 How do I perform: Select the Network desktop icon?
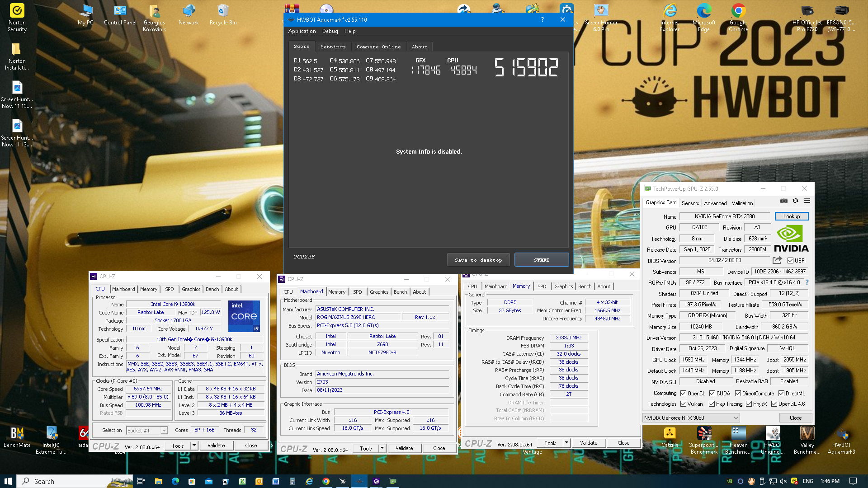189,15
